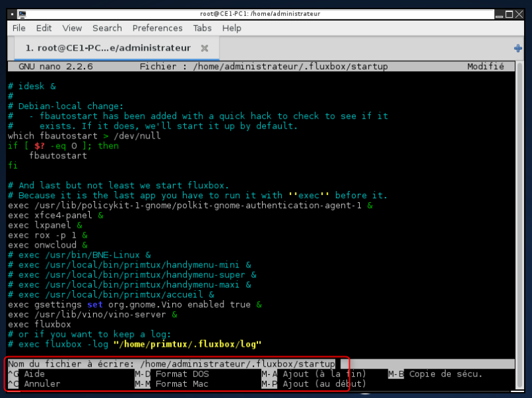
Task: Click the 'M-B Copie de sécu.' option
Action: (436, 374)
